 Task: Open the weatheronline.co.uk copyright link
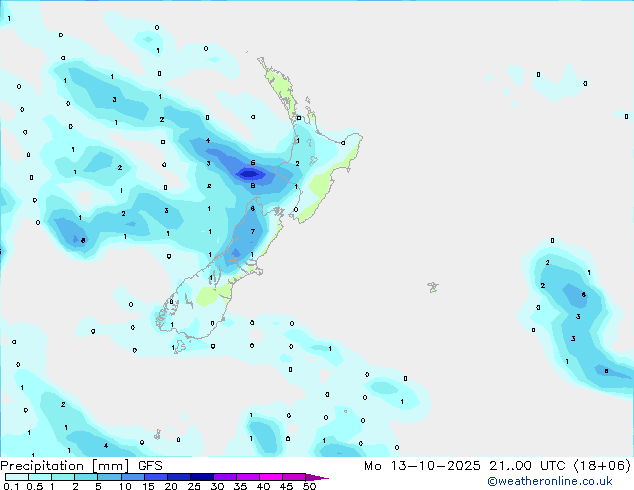click(x=550, y=481)
